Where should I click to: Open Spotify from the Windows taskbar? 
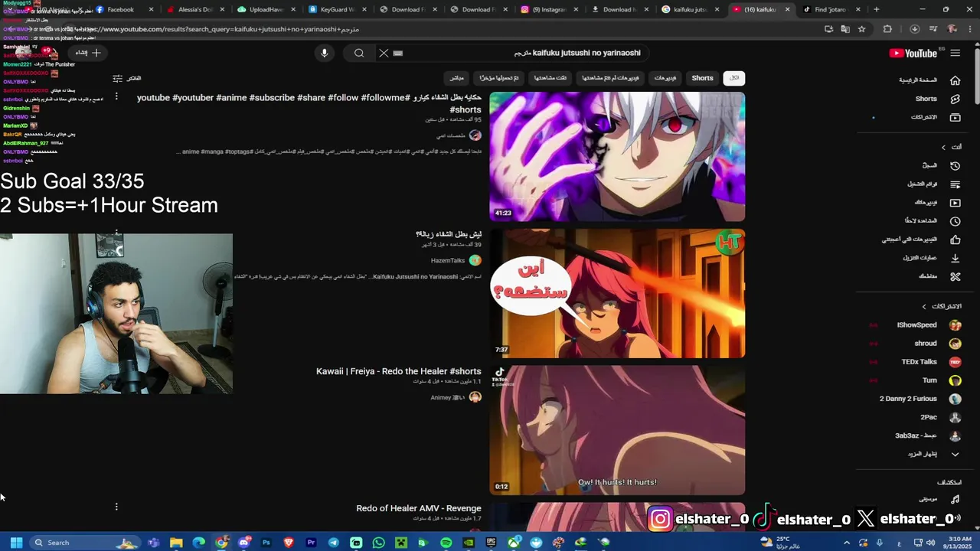pyautogui.click(x=446, y=543)
